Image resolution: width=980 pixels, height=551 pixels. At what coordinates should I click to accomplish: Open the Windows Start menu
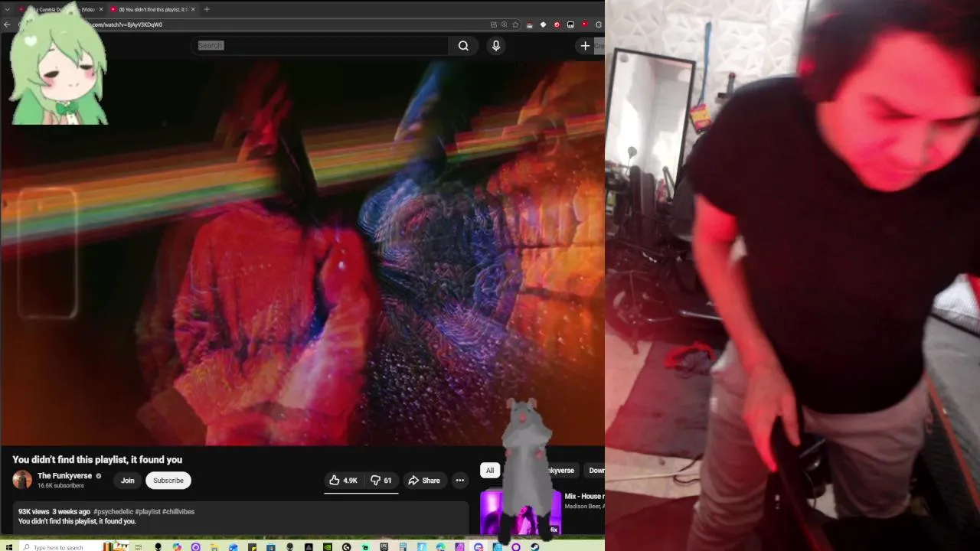(8, 546)
